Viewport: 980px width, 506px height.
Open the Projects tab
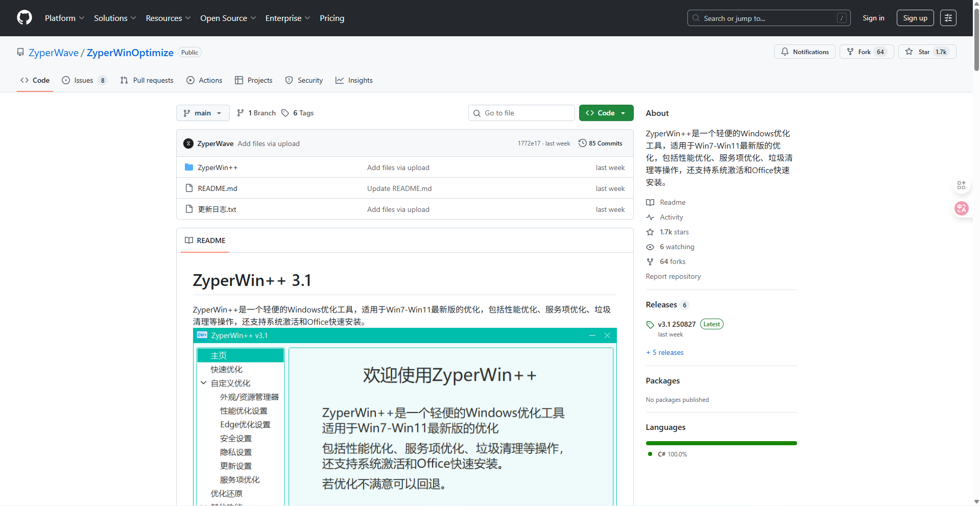tap(254, 80)
